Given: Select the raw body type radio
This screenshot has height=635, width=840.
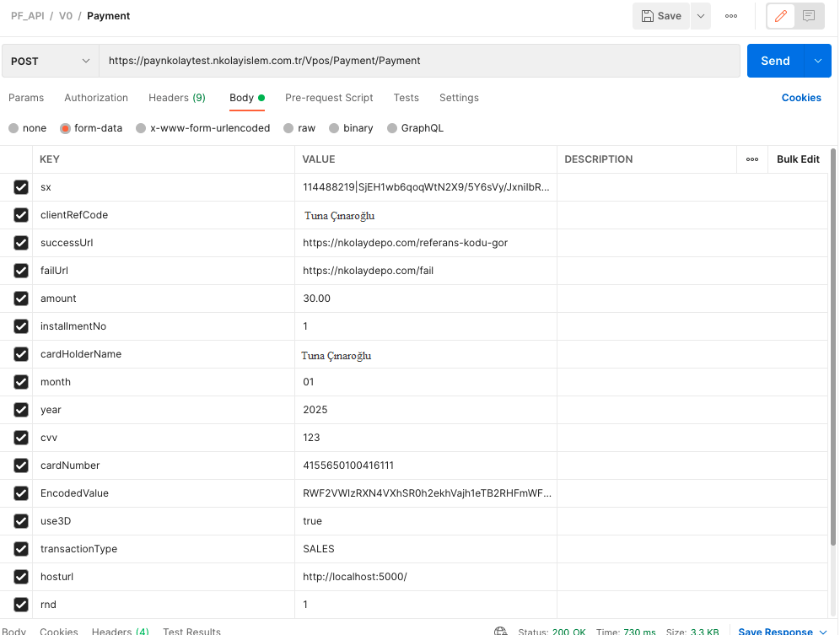Looking at the screenshot, I should (289, 128).
